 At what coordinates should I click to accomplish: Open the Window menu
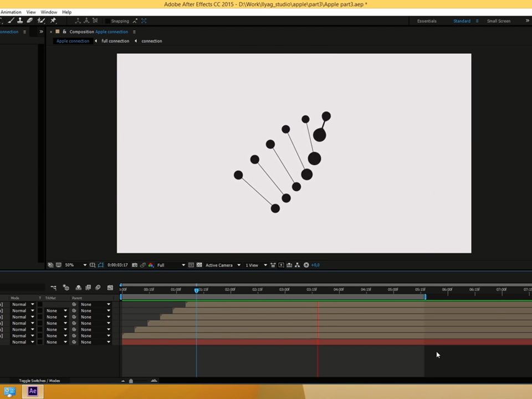point(49,12)
